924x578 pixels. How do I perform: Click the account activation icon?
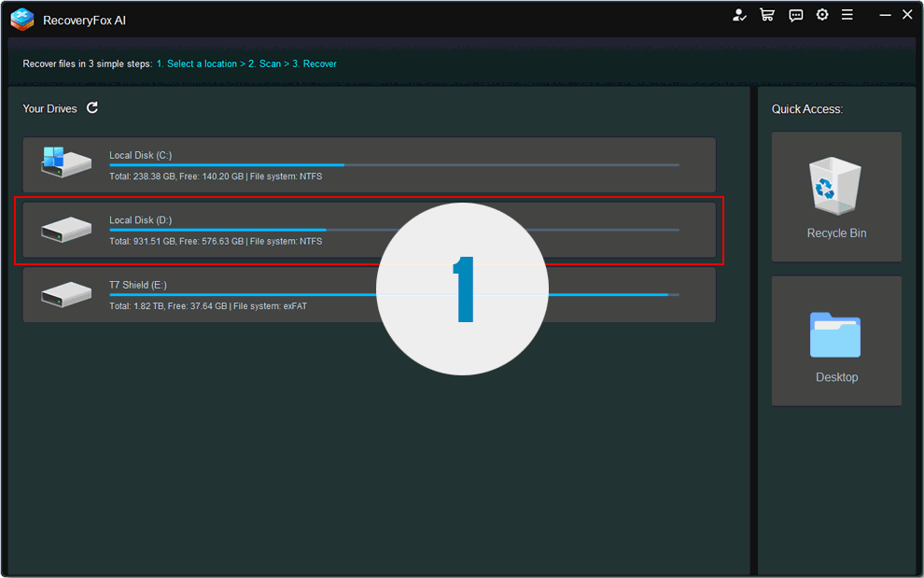tap(739, 15)
